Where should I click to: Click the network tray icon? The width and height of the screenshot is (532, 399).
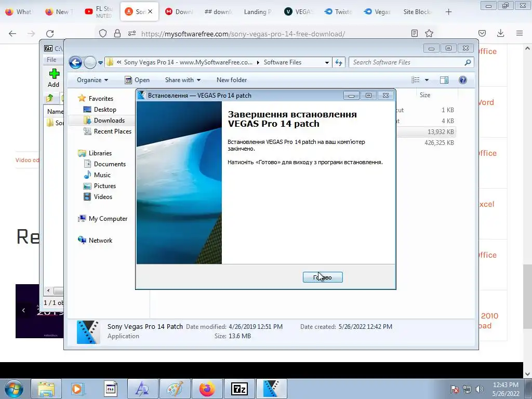coord(467,389)
